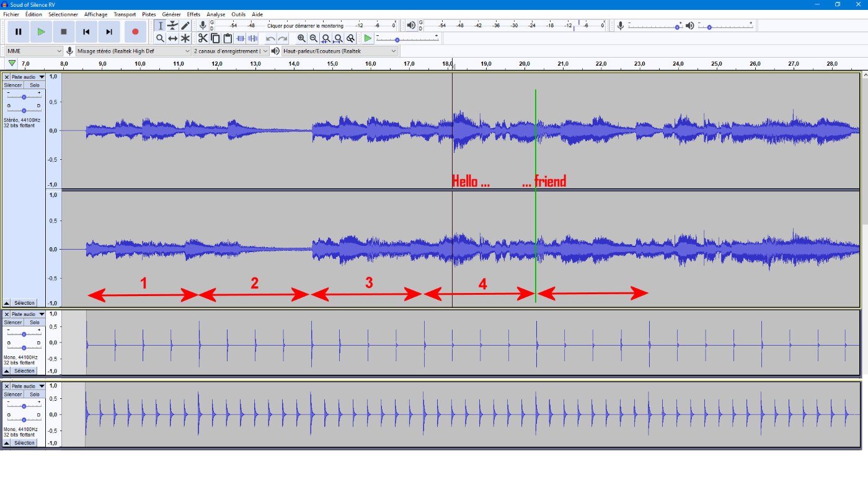Viewport: 868px width, 498px height.
Task: Open the Édition menu
Action: 34,14
